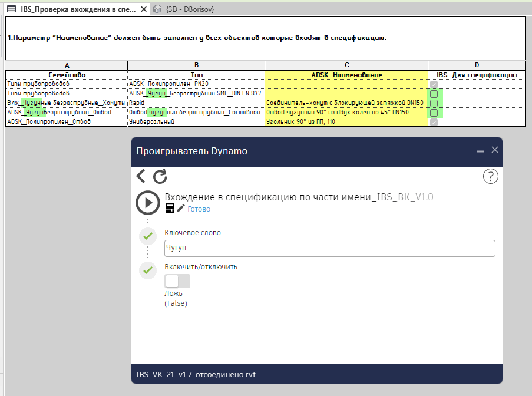Tick checkbox for ADSK_Чугун_Безраструбный SML row
Image resolution: width=532 pixels, height=396 pixels.
[434, 94]
